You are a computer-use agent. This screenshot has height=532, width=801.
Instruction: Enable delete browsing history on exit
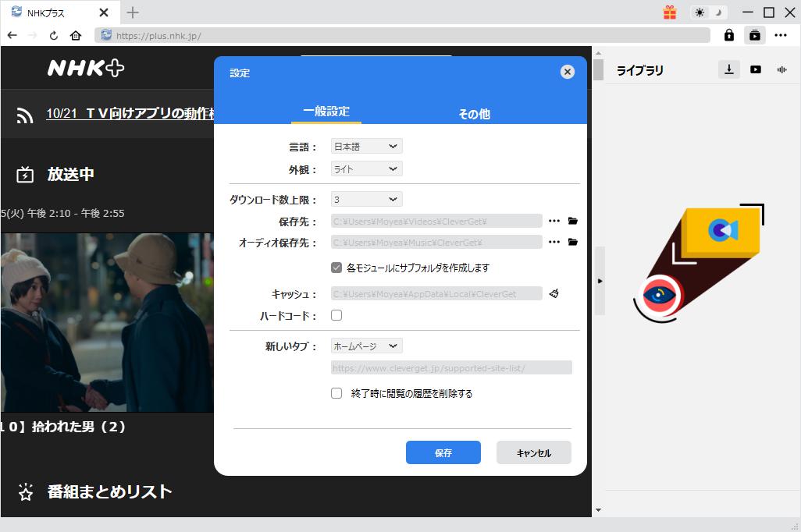click(x=336, y=393)
